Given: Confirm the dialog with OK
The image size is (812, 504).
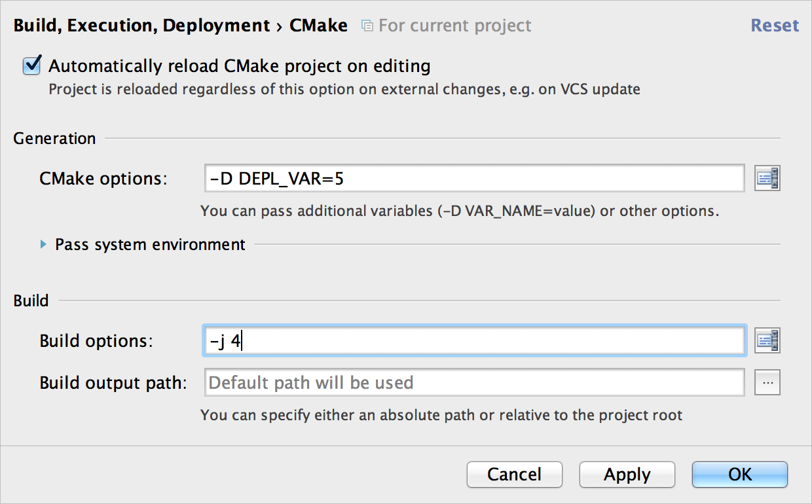Looking at the screenshot, I should pyautogui.click(x=739, y=475).
